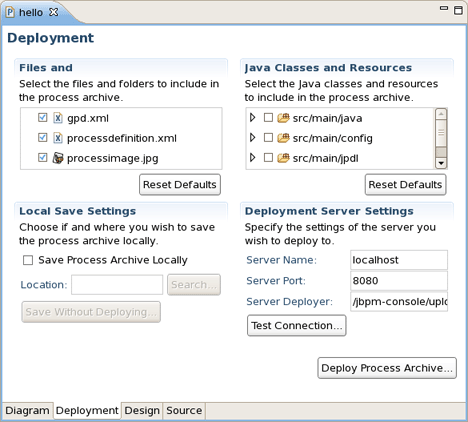Click Deploy Process Archive button
This screenshot has height=422, width=468.
(387, 368)
